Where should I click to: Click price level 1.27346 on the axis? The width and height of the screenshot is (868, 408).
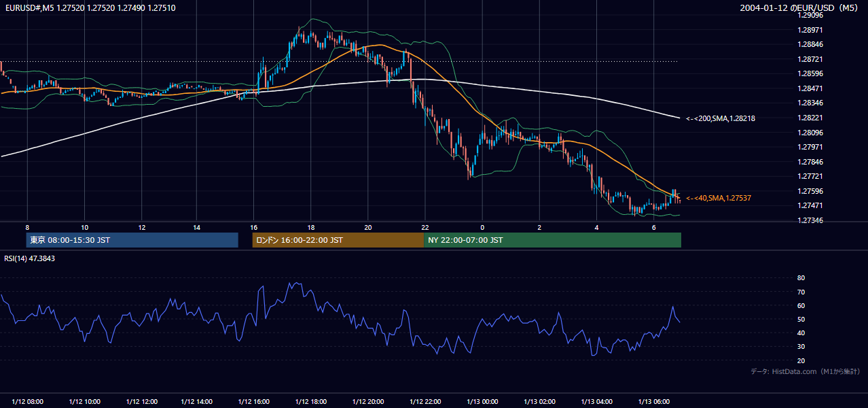pyautogui.click(x=810, y=220)
